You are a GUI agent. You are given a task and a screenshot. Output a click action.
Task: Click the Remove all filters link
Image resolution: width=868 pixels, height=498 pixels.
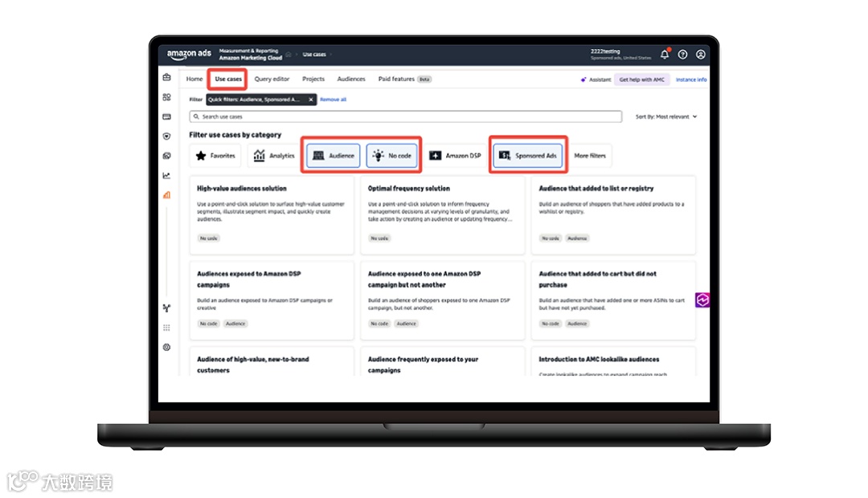tap(334, 100)
